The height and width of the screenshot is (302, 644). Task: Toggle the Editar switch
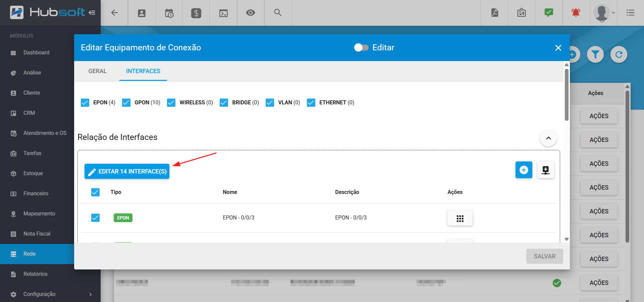tap(361, 48)
